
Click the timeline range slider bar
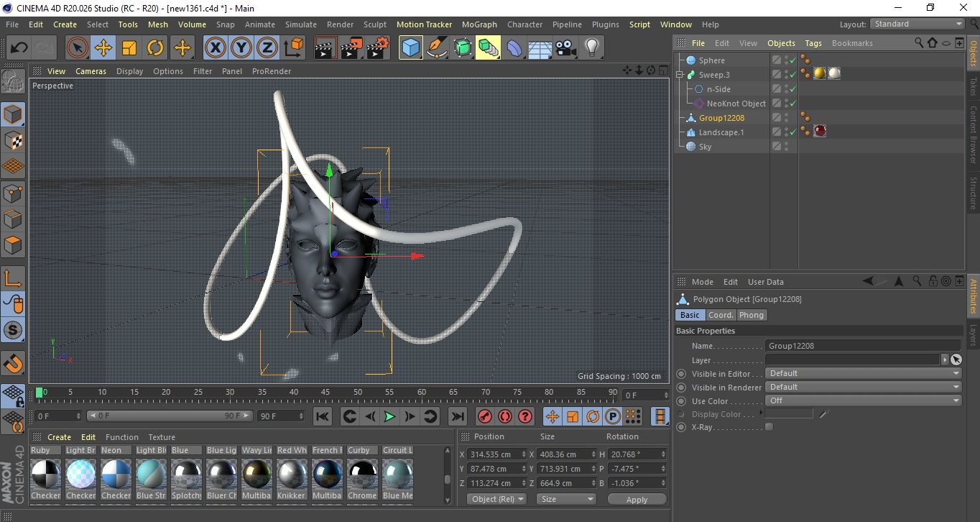pyautogui.click(x=169, y=416)
